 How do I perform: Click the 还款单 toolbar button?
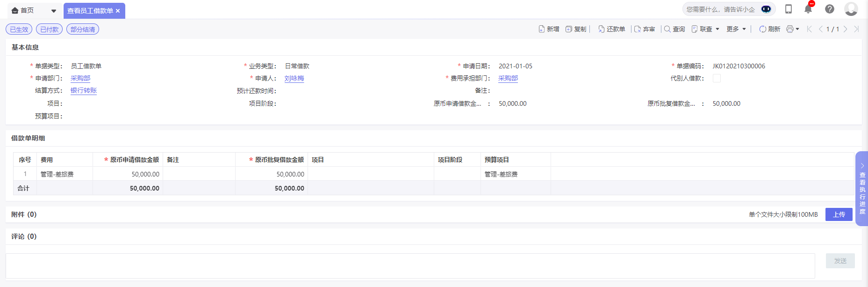(611, 29)
